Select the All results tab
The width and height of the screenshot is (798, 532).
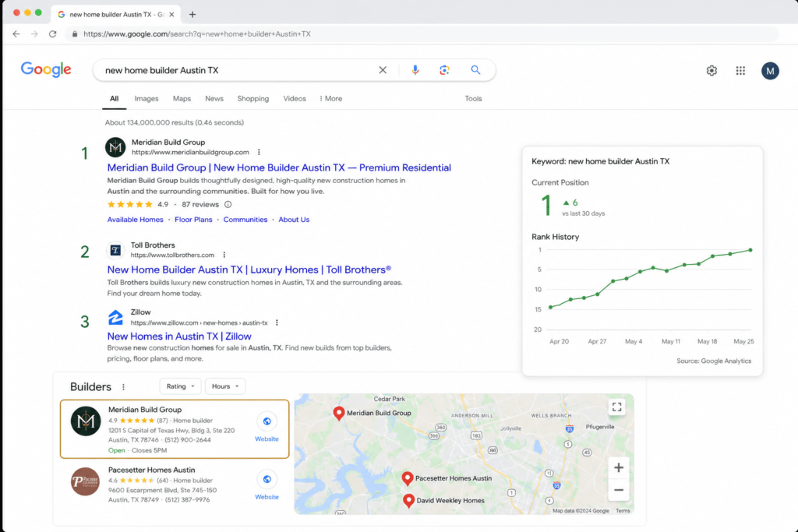point(114,99)
